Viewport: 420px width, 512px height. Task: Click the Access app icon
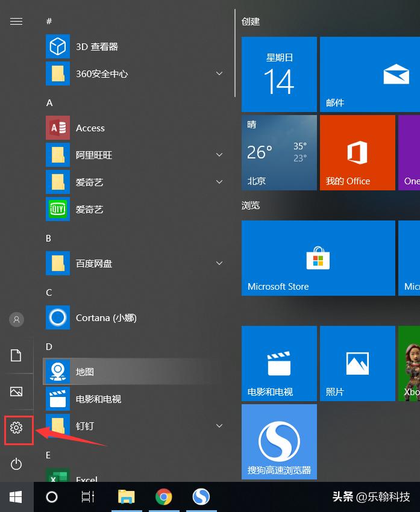click(58, 128)
